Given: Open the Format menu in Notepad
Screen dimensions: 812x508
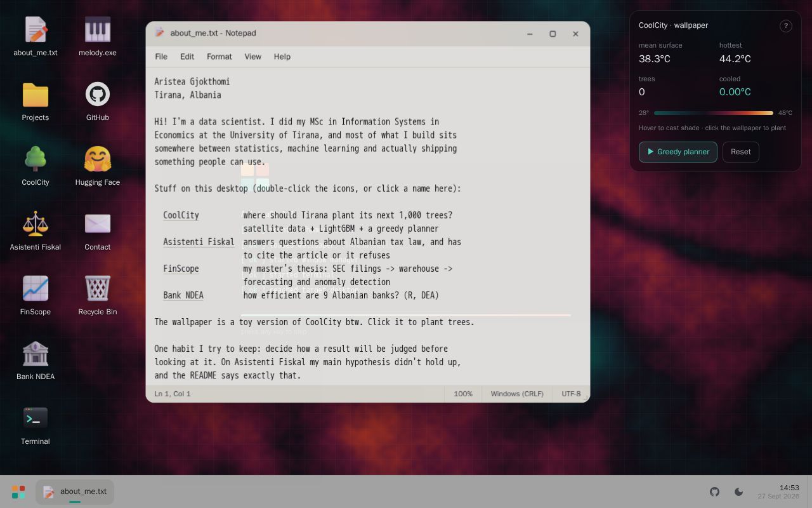Looking at the screenshot, I should [x=219, y=57].
